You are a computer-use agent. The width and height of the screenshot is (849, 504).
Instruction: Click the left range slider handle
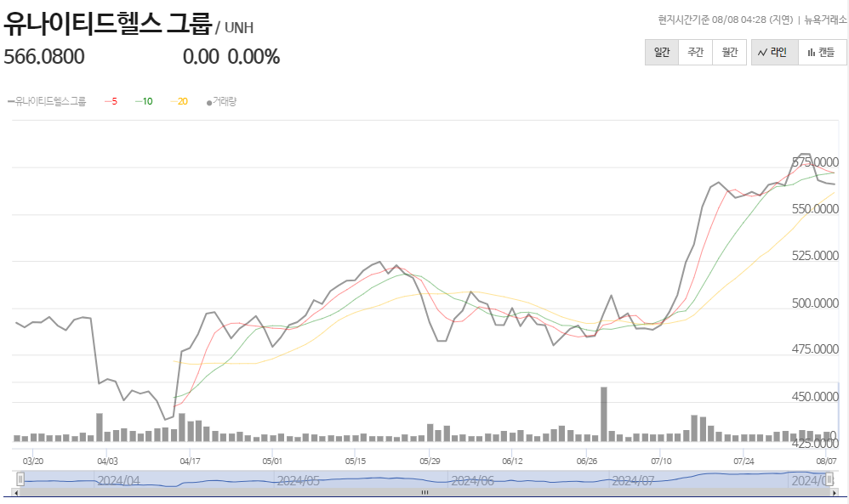[20, 479]
